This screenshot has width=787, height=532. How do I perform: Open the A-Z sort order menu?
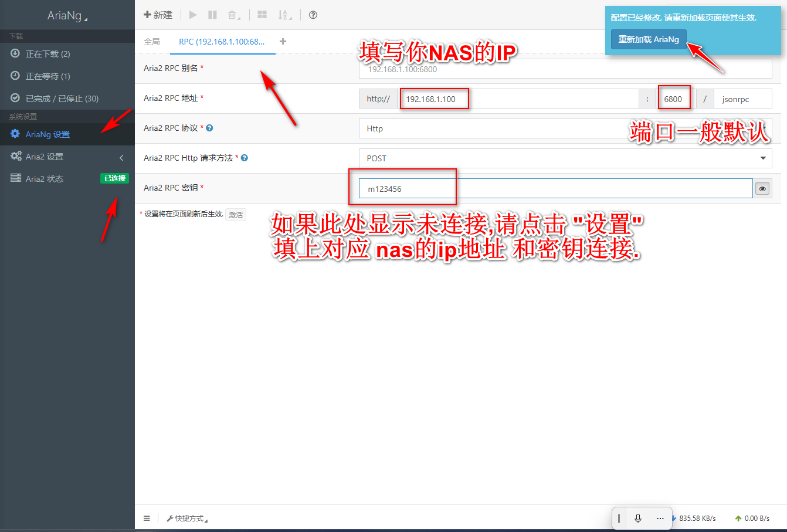[x=284, y=15]
